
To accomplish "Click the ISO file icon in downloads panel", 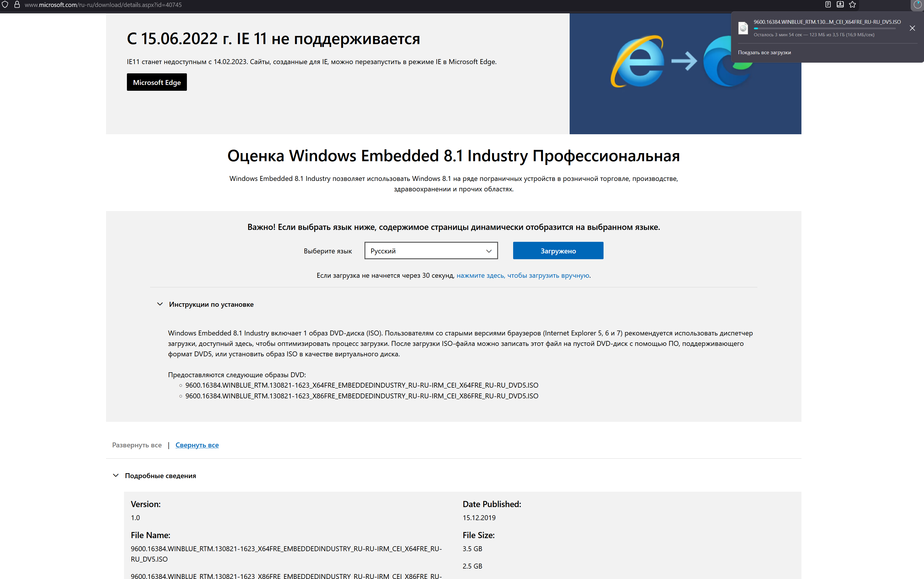I will coord(743,28).
